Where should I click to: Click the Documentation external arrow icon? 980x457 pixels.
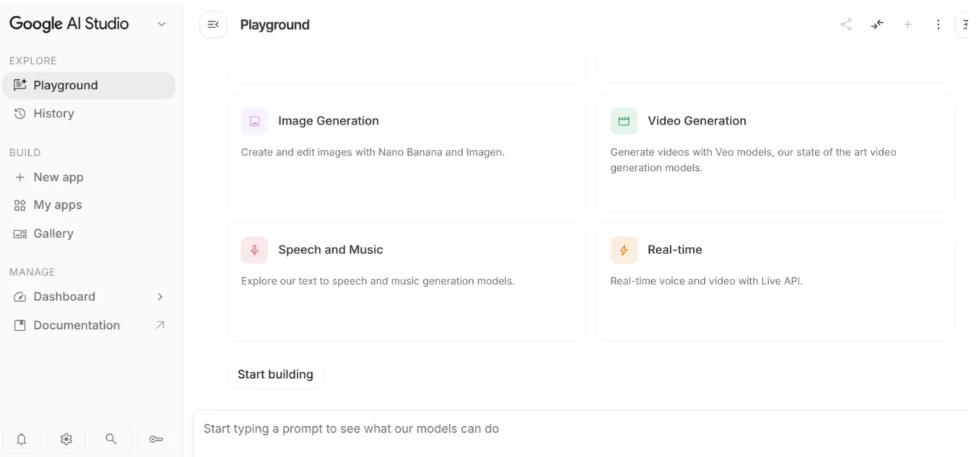click(160, 325)
